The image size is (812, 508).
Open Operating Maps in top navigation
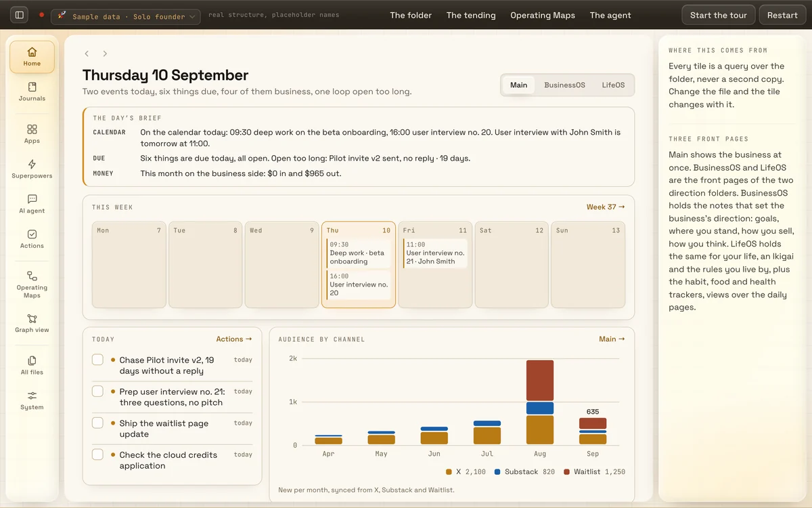(543, 16)
